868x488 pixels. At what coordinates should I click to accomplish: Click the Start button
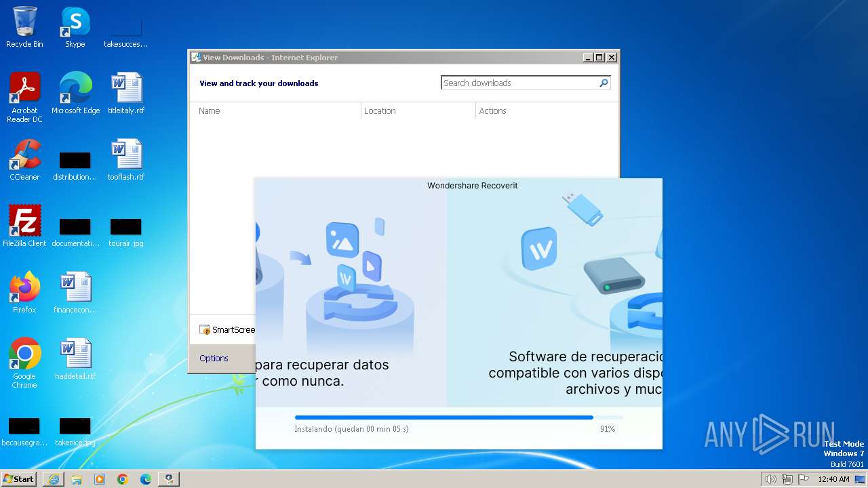click(19, 479)
